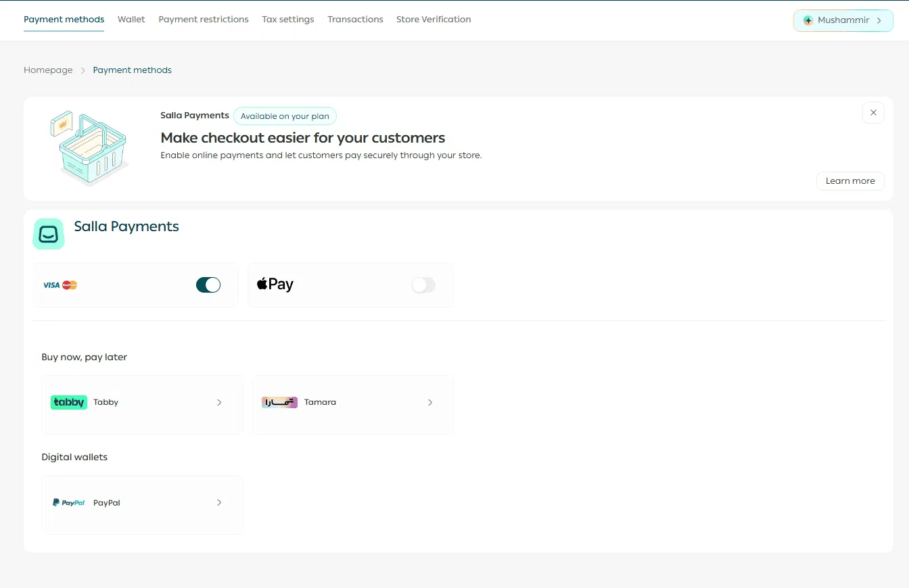Open Tamara settings via its chevron
This screenshot has height=588, width=909.
[430, 403]
